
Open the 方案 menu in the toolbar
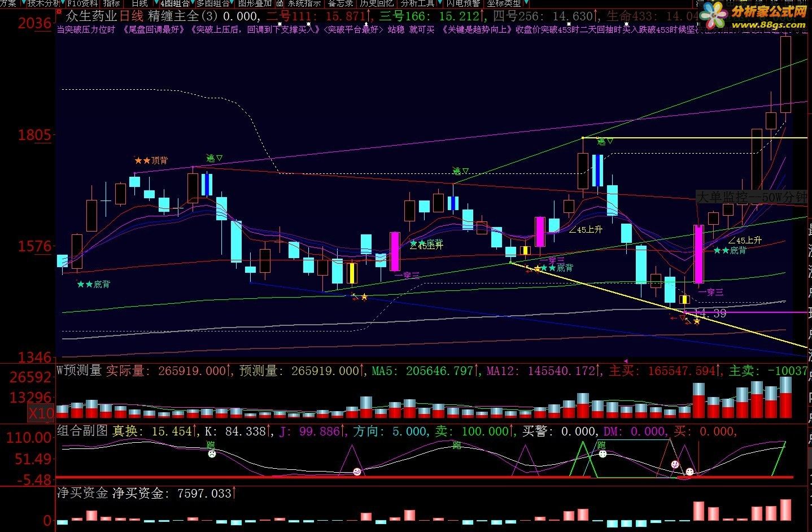click(8, 3)
